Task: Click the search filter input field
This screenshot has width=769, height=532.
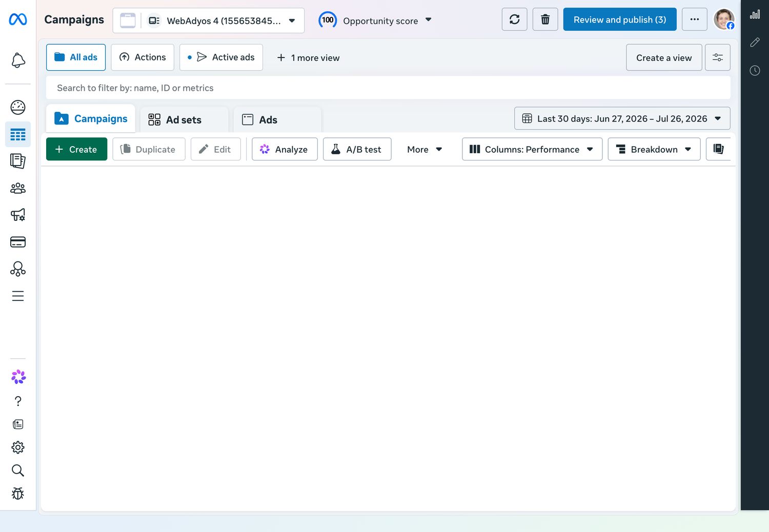Action: tap(388, 88)
